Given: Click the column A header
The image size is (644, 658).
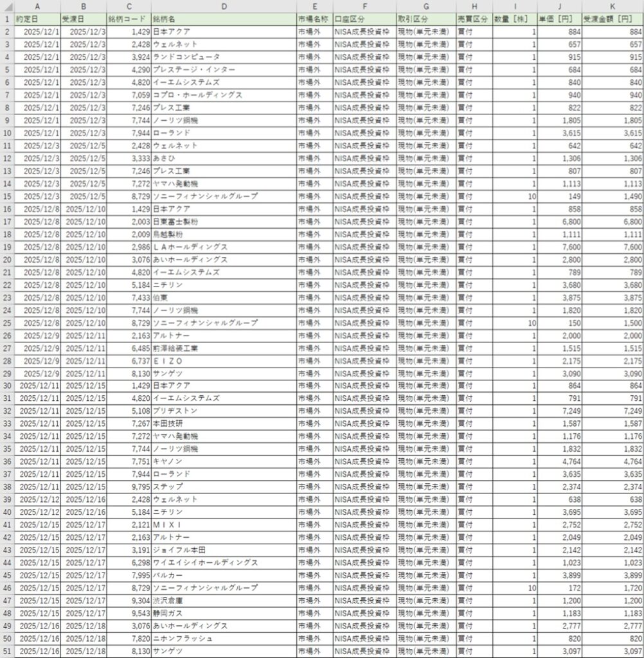Looking at the screenshot, I should (x=37, y=6).
